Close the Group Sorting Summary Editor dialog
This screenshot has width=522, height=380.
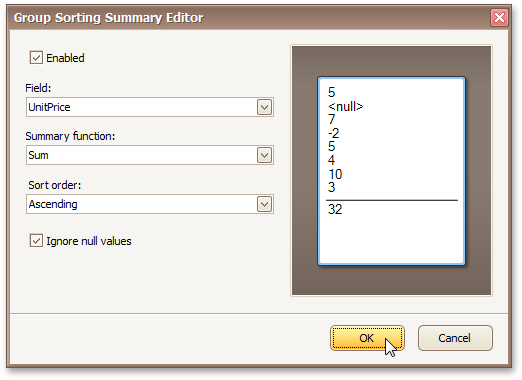pyautogui.click(x=499, y=17)
